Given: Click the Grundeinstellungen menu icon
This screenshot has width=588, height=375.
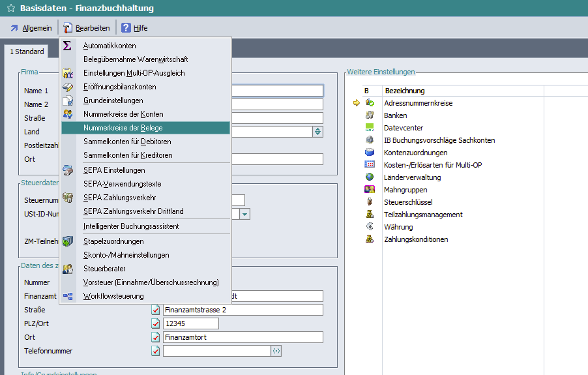Looking at the screenshot, I should (x=68, y=100).
